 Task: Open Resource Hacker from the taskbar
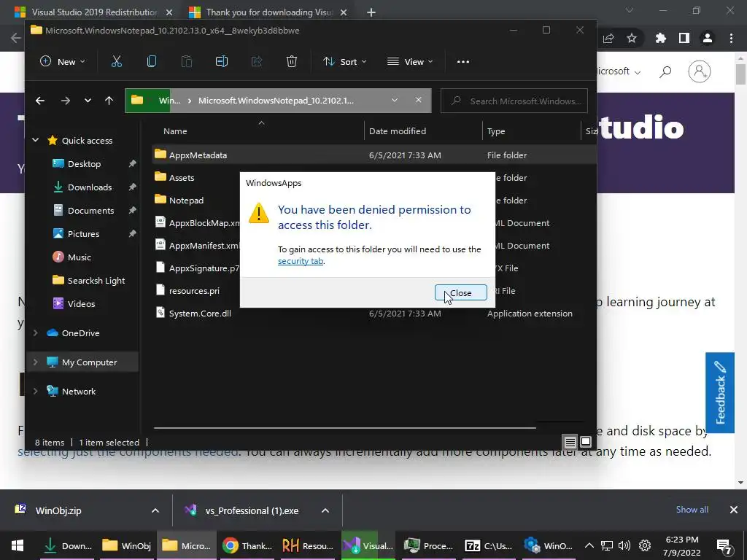[x=308, y=545]
